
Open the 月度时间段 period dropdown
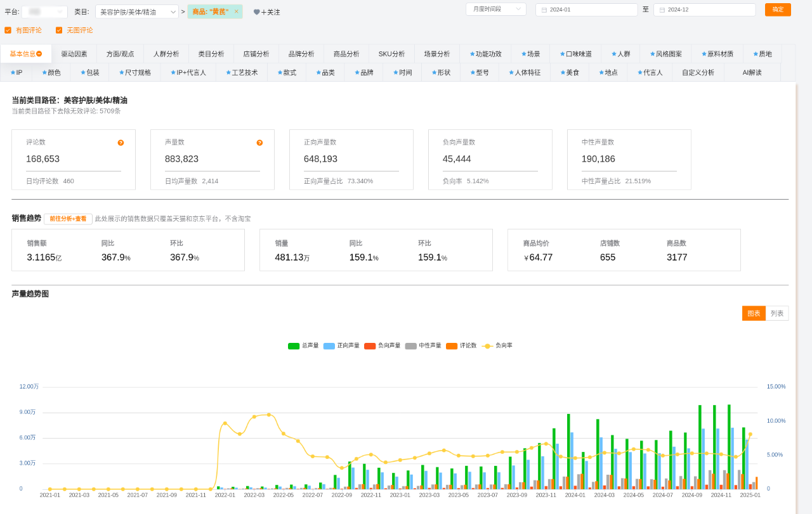pos(496,9)
